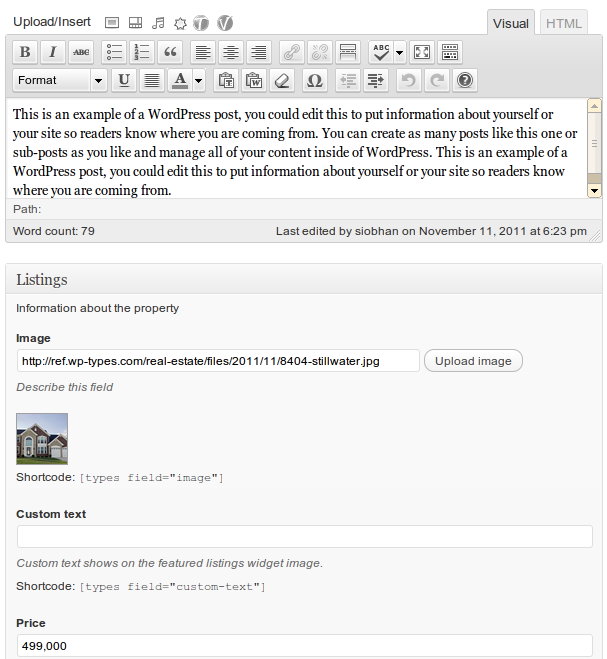The width and height of the screenshot is (607, 659).
Task: Toggle bold formatting in the editor
Action: 25,52
